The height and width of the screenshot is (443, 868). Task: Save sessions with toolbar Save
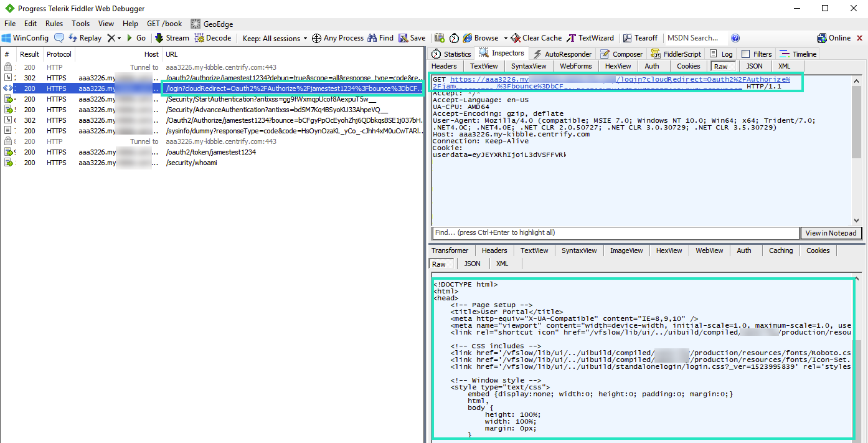point(412,38)
